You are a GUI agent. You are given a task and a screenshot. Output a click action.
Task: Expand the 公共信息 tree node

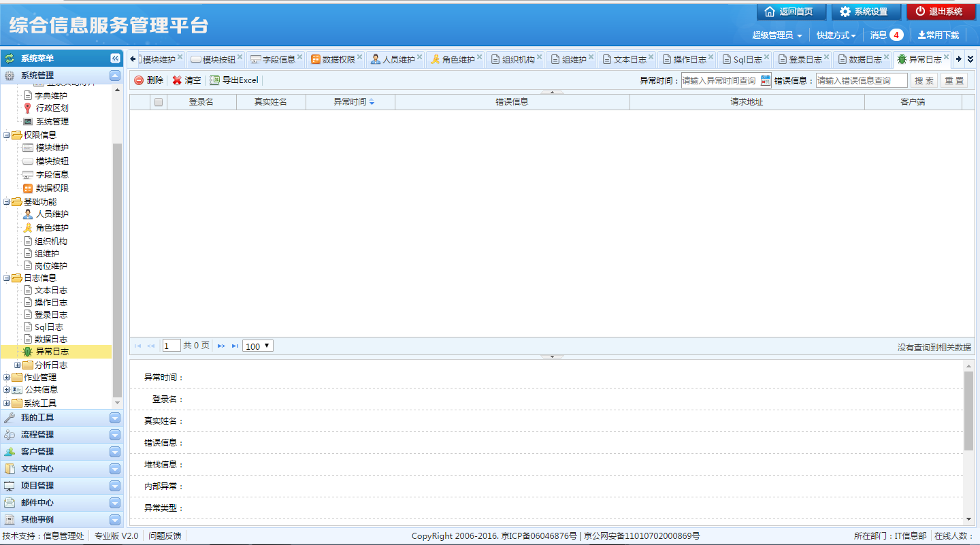(x=7, y=390)
